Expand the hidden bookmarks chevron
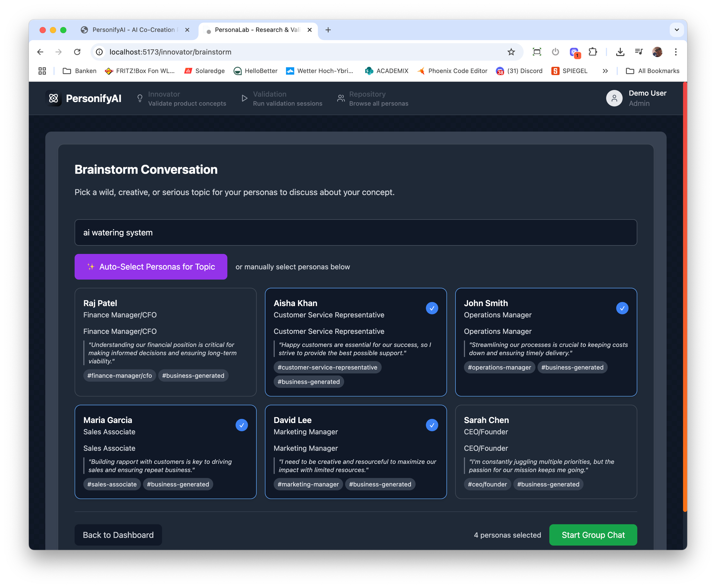 605,71
